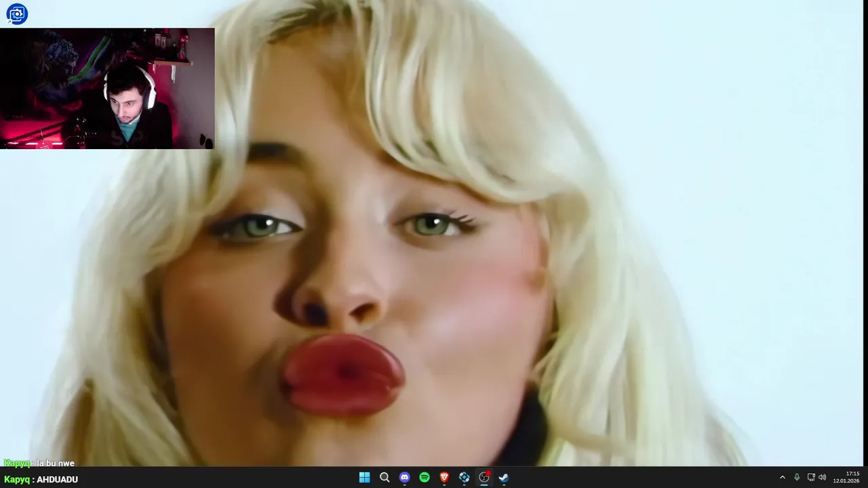Image resolution: width=868 pixels, height=488 pixels.
Task: Open the taskbar Search magnifier
Action: pos(384,477)
